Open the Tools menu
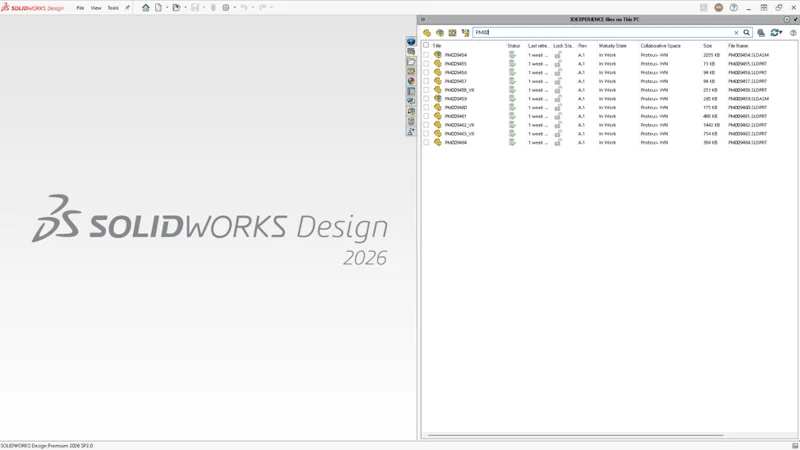 point(113,8)
